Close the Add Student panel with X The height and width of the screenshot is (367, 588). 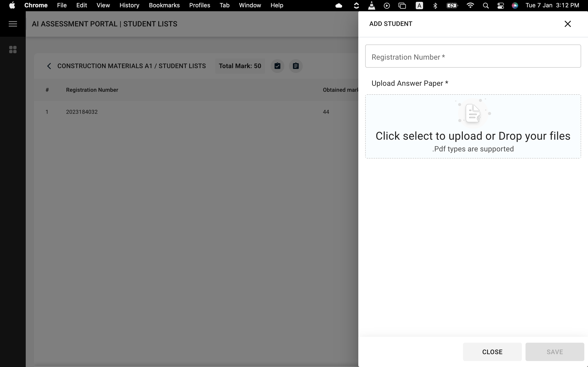[x=568, y=24]
